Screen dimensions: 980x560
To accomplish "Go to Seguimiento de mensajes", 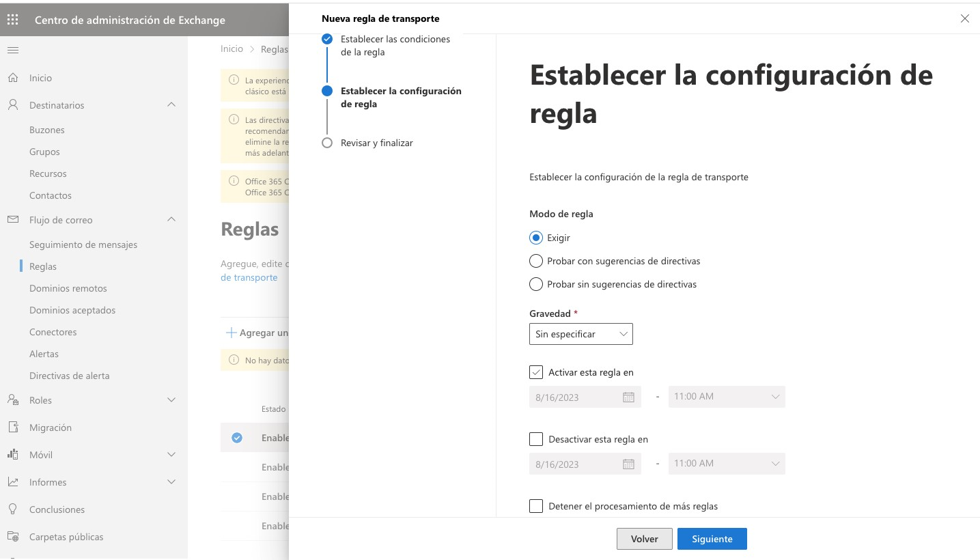I will (83, 244).
